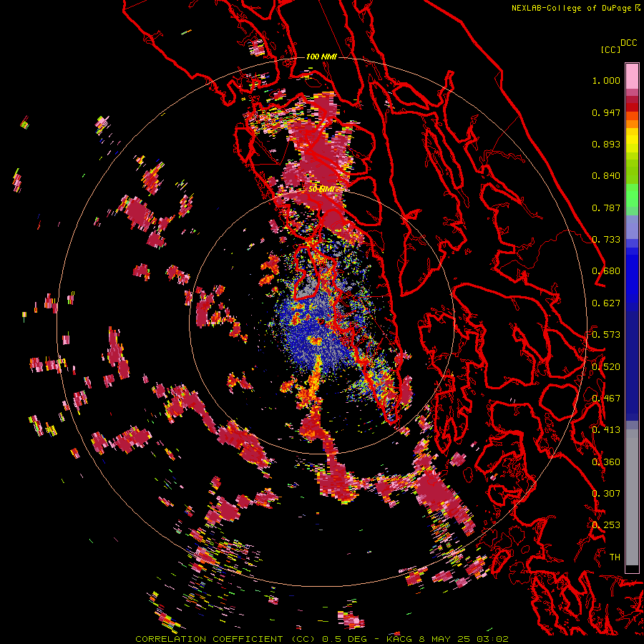Click the 0.307 value on the color scale
The width and height of the screenshot is (644, 644).
tap(606, 494)
